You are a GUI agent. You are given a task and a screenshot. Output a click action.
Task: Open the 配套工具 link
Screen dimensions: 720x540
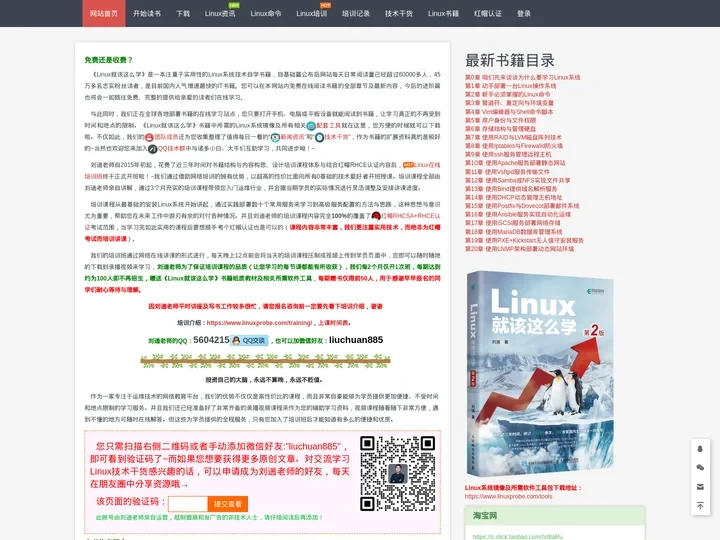(x=328, y=125)
